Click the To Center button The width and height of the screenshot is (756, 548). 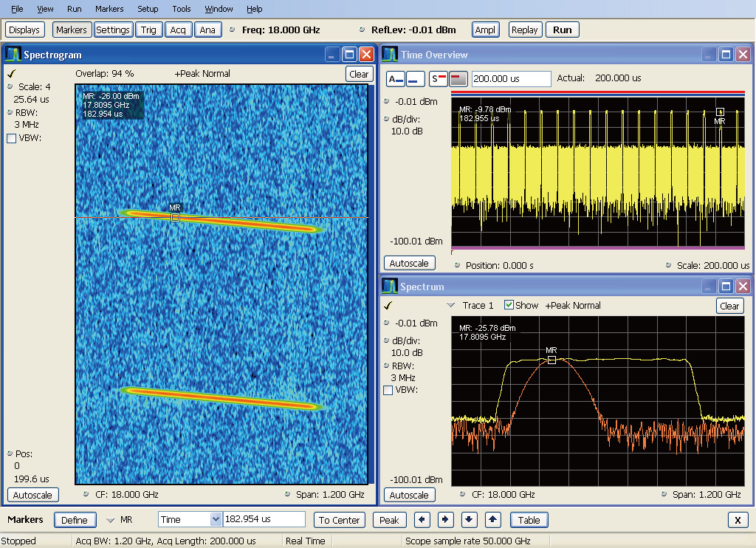[x=339, y=520]
